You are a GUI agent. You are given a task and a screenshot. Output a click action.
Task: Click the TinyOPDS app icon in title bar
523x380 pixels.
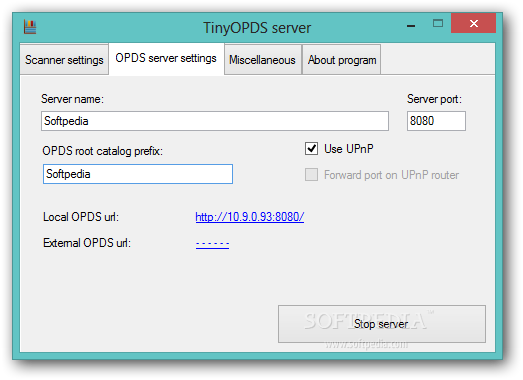[x=30, y=27]
